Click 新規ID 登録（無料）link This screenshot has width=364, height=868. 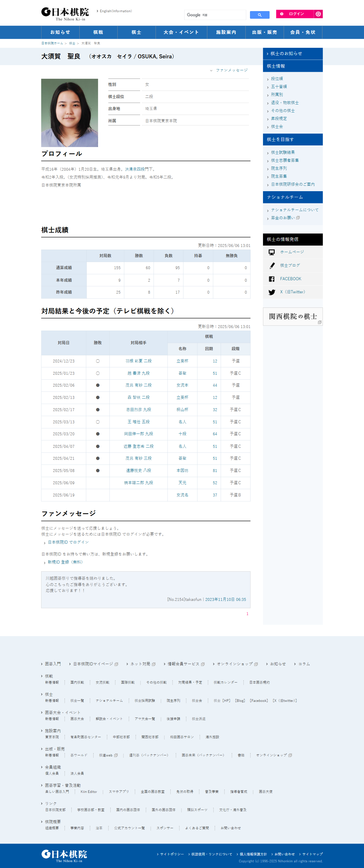[65, 562]
